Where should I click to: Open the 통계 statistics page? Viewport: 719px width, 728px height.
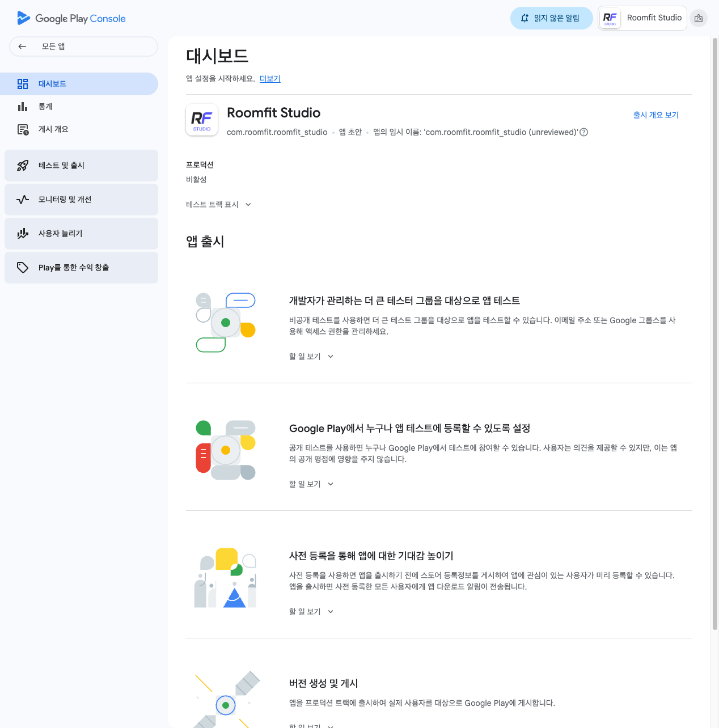point(45,107)
